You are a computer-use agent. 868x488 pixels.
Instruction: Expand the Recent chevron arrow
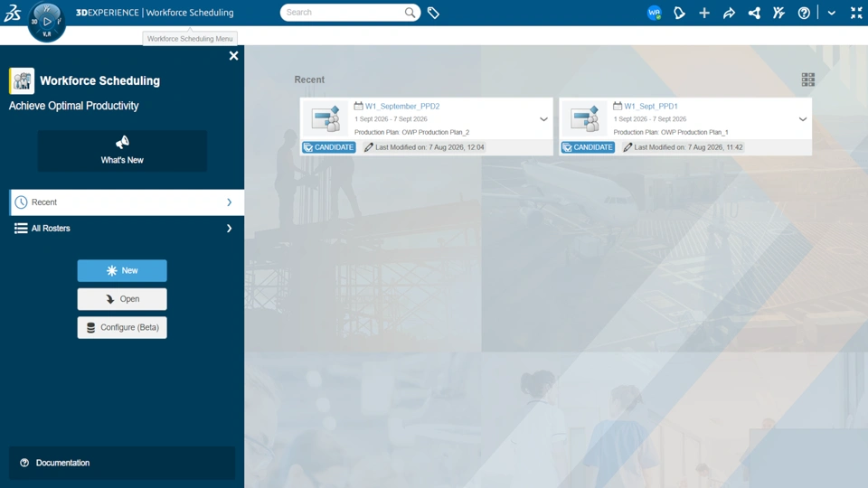(229, 202)
